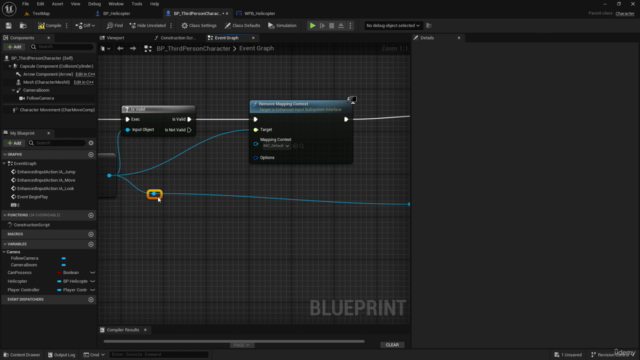Click the debug object locate icon

[x=429, y=25]
